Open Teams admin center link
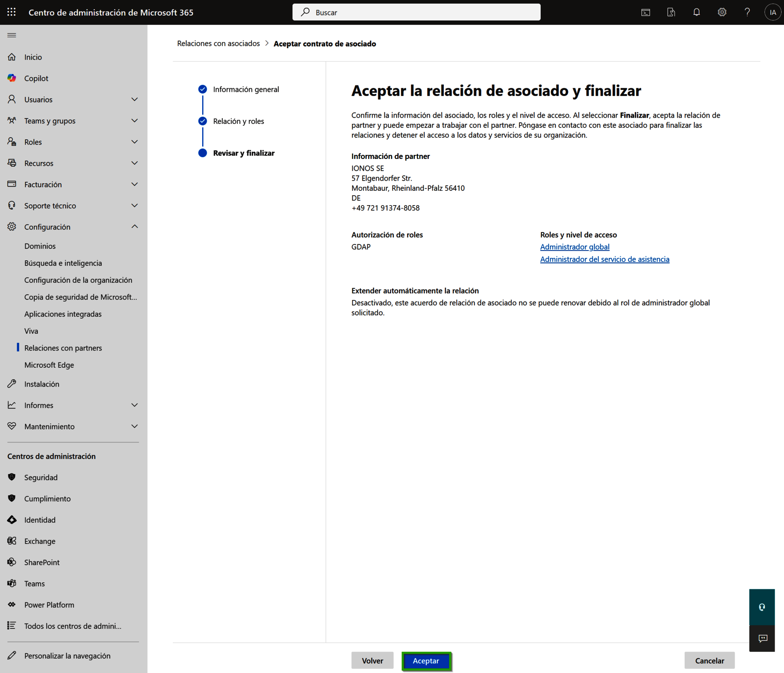 [x=34, y=584]
